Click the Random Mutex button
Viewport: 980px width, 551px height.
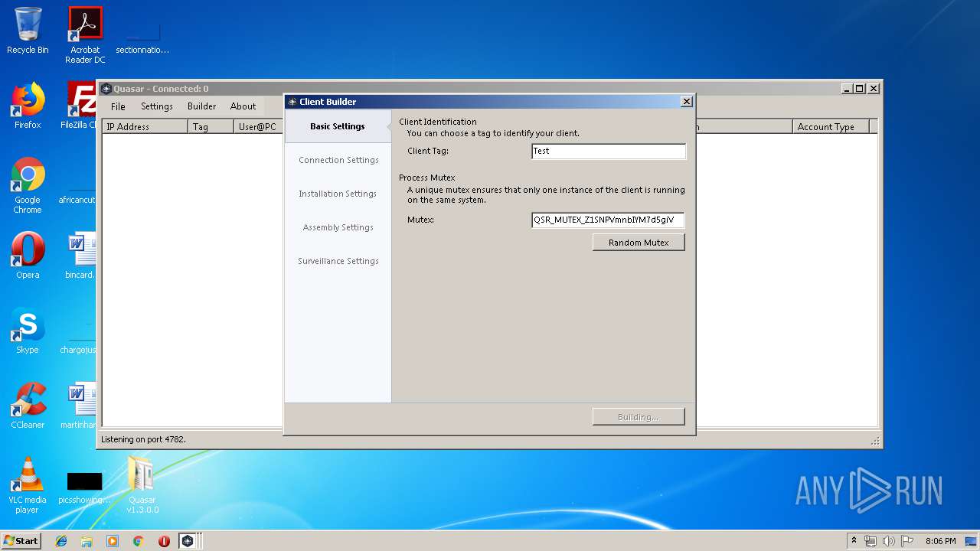point(639,242)
